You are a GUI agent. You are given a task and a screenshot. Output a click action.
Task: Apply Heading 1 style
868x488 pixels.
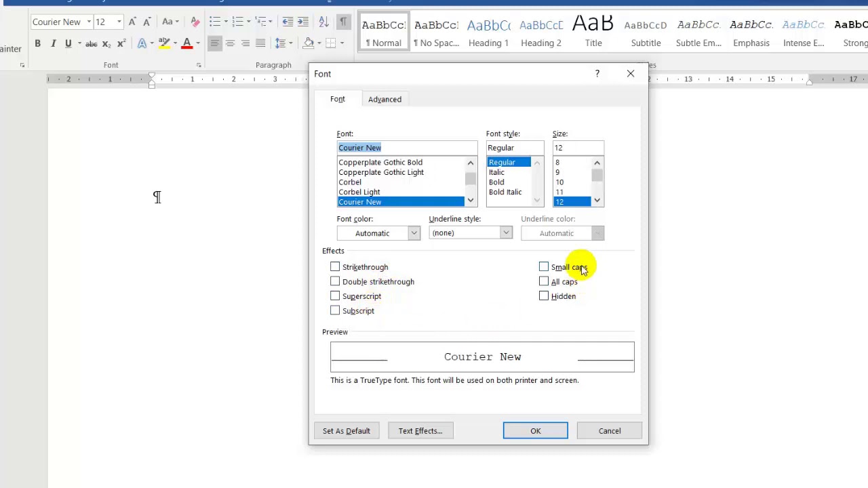[488, 32]
